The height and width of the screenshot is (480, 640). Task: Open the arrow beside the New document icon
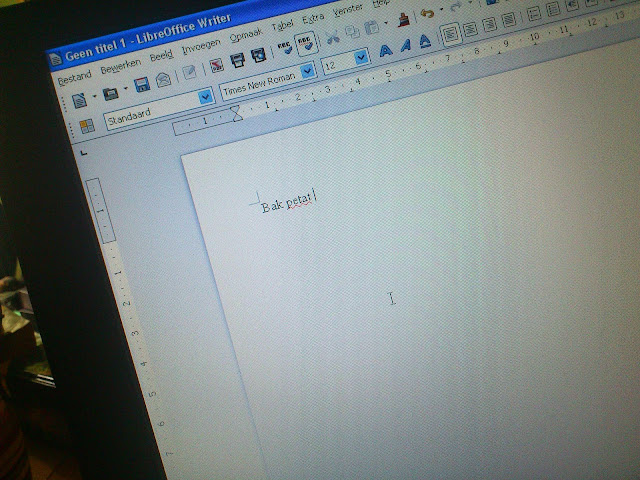click(x=94, y=97)
